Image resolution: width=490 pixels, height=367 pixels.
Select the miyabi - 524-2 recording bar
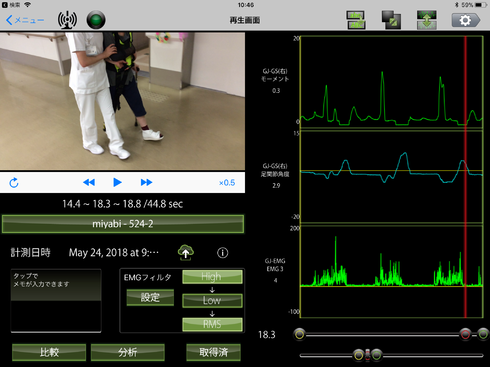tap(123, 224)
